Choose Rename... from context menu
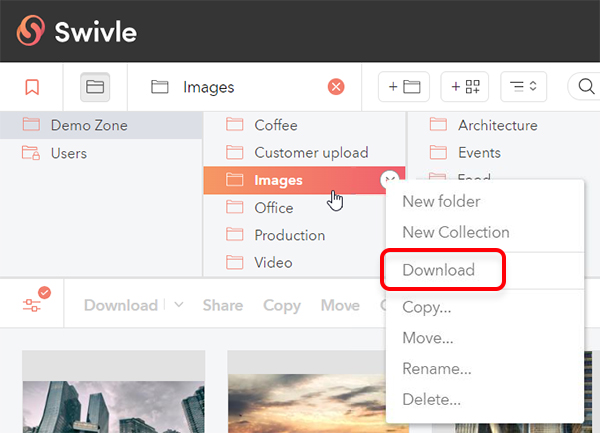 tap(485, 368)
